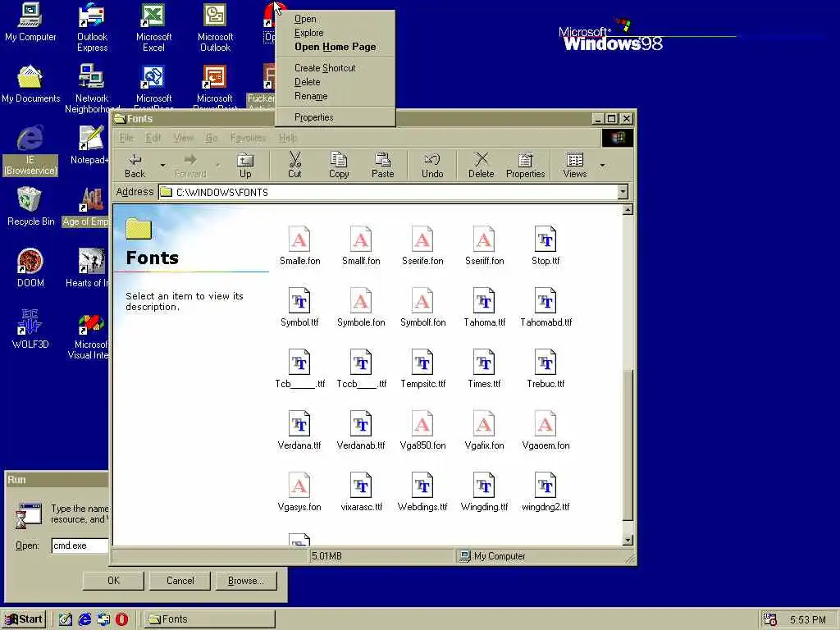Click Up toolbar button in Fonts window
This screenshot has height=630, width=840.
(245, 165)
